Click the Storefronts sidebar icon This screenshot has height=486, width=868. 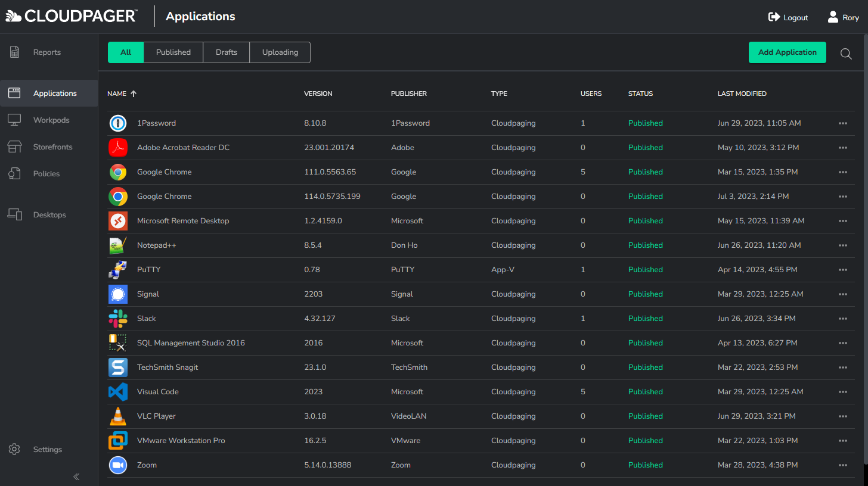tap(14, 147)
